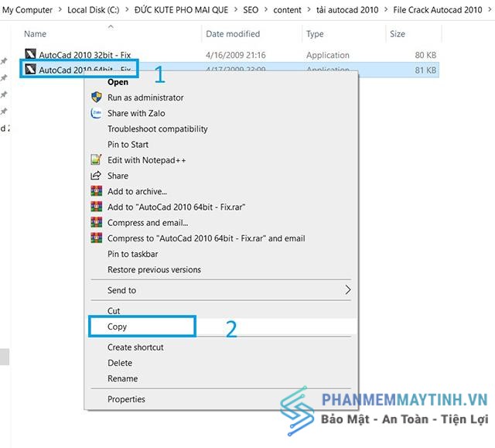Go to Local Disk (C:) in the breadcrumb
Screen dimensions: 495x448
[x=94, y=10]
